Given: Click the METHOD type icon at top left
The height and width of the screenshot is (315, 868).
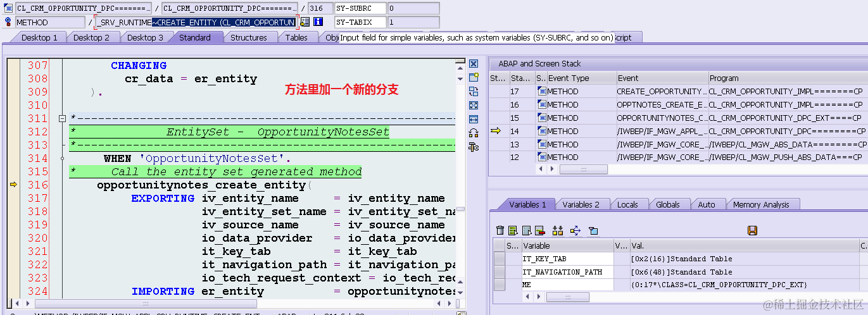Looking at the screenshot, I should point(8,22).
